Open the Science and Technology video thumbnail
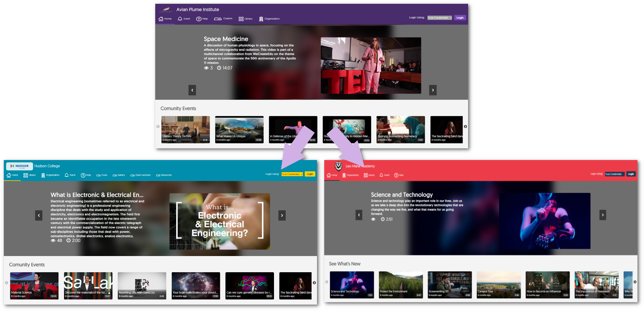 point(352,285)
